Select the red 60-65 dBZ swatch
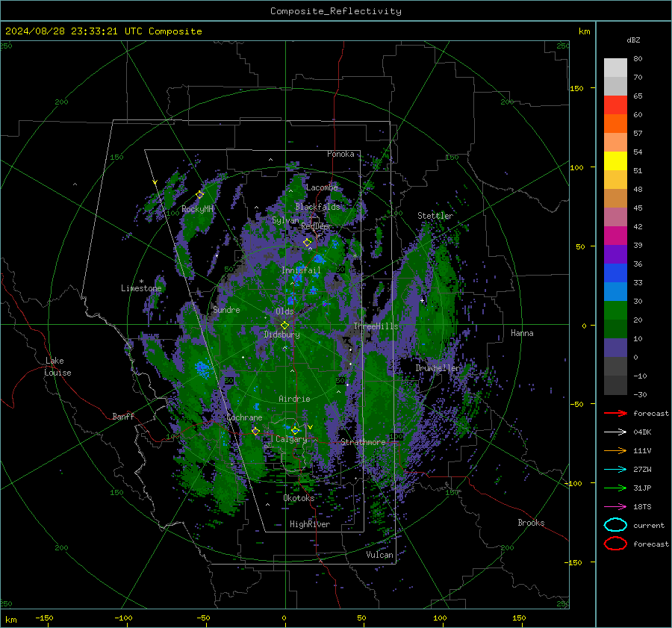 tap(615, 105)
